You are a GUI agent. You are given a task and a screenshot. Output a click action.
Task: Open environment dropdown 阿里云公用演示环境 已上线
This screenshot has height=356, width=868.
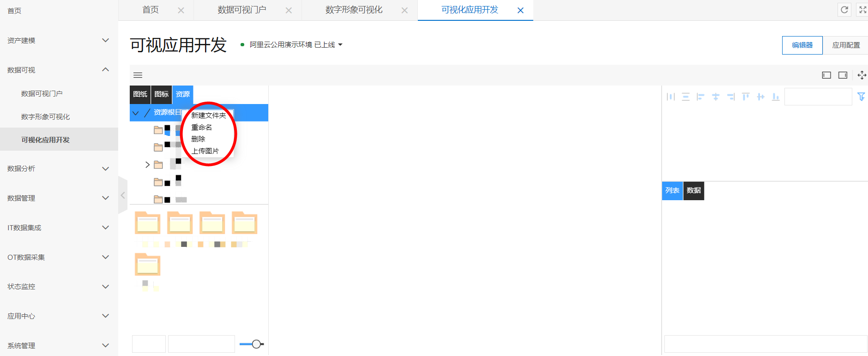pyautogui.click(x=296, y=45)
